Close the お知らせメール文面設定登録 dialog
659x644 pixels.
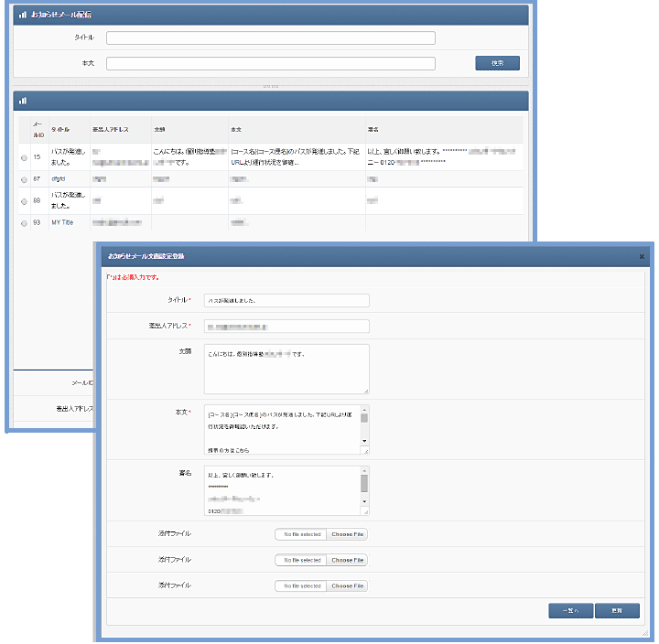641,257
